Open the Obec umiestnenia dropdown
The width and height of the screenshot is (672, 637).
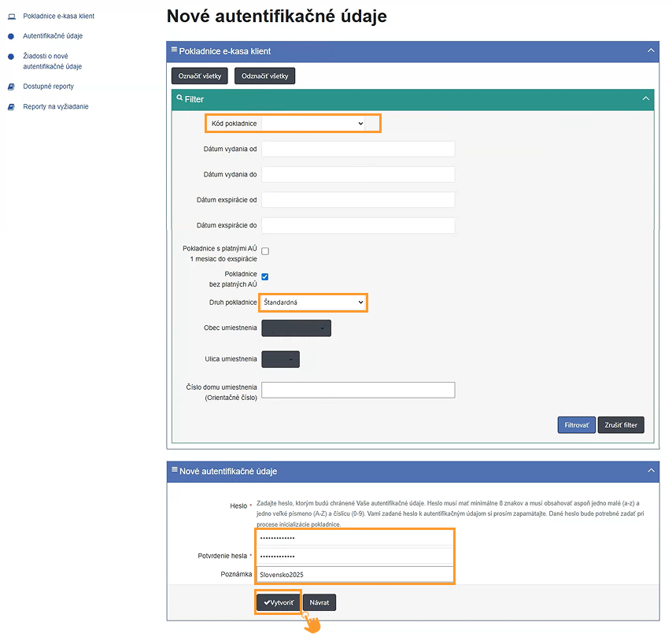pos(296,328)
